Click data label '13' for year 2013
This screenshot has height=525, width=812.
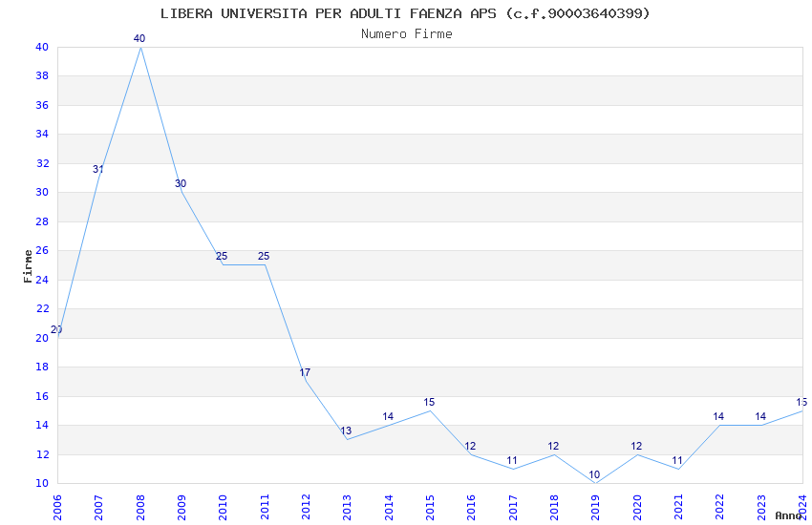point(346,430)
